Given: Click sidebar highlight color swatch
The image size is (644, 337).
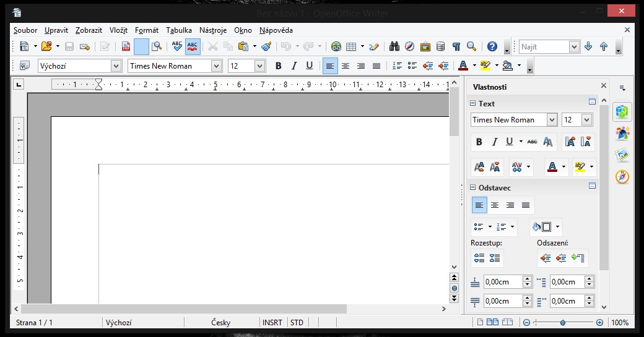Looking at the screenshot, I should point(580,166).
